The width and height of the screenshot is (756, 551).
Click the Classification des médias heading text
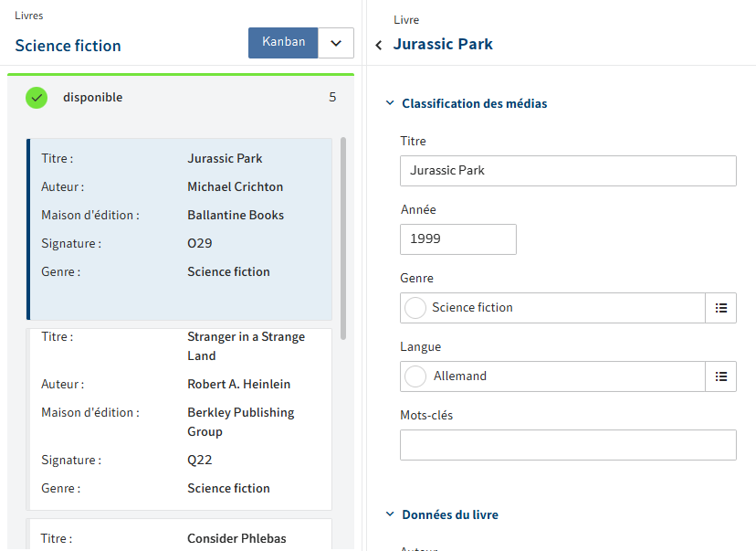(475, 104)
